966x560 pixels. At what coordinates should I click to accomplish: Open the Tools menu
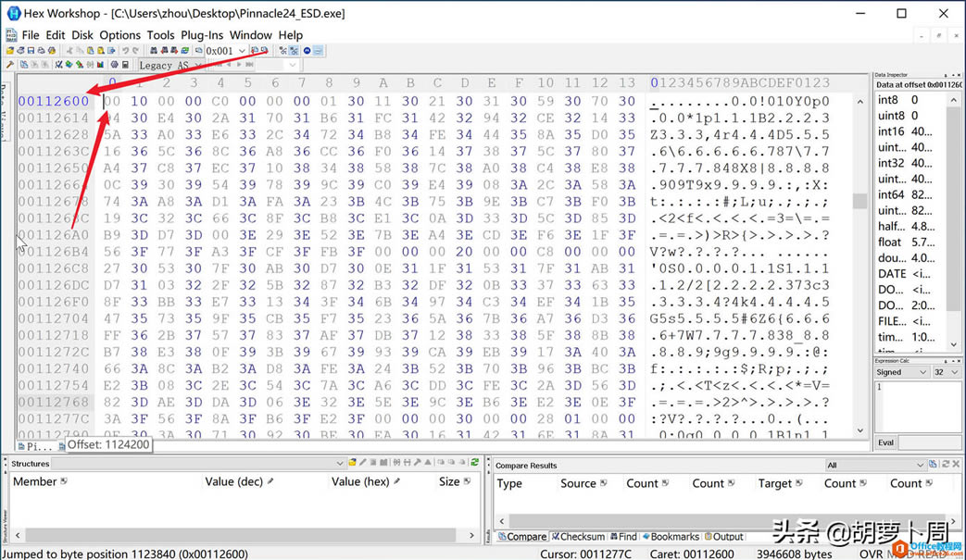[161, 35]
